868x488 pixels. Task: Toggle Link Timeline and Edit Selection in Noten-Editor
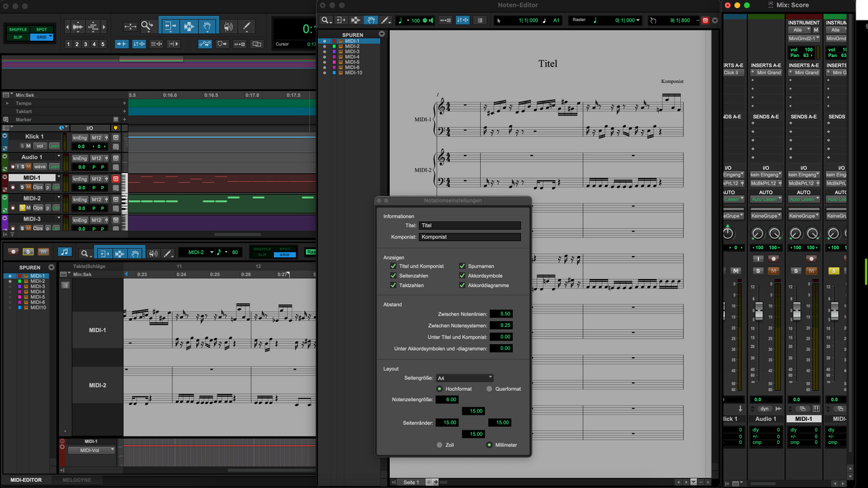pyautogui.click(x=462, y=20)
